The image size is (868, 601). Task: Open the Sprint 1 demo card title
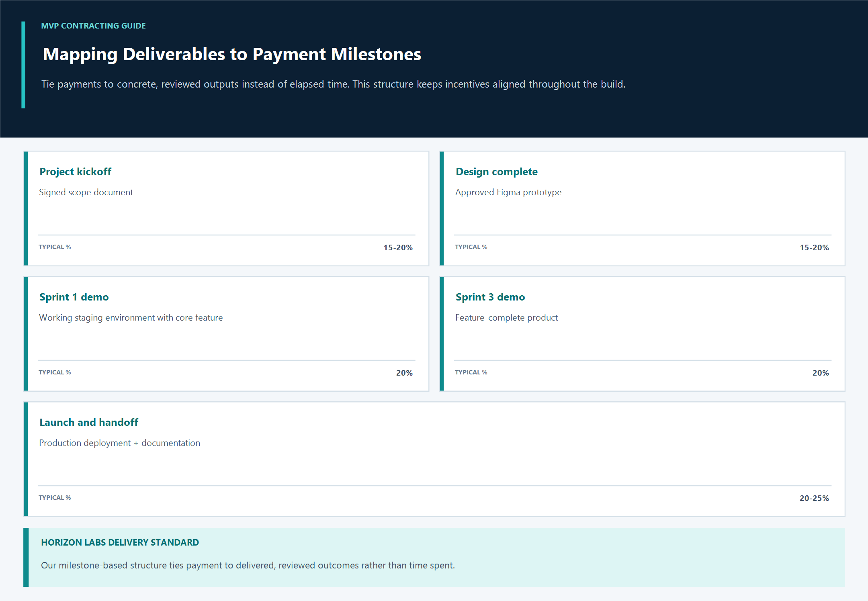(x=74, y=297)
